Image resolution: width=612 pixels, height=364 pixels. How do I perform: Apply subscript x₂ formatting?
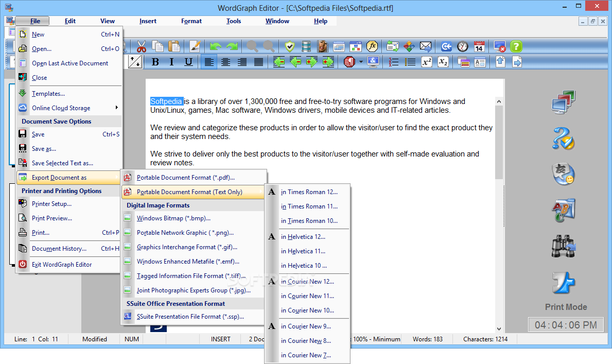(443, 62)
